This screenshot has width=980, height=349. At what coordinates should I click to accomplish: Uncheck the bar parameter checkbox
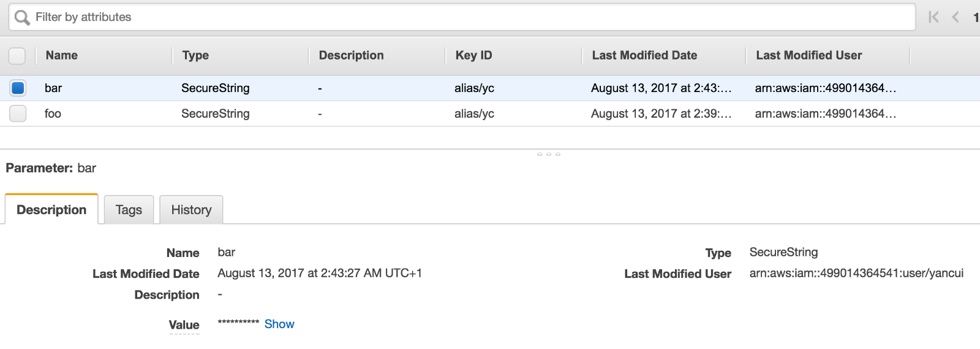pos(18,88)
